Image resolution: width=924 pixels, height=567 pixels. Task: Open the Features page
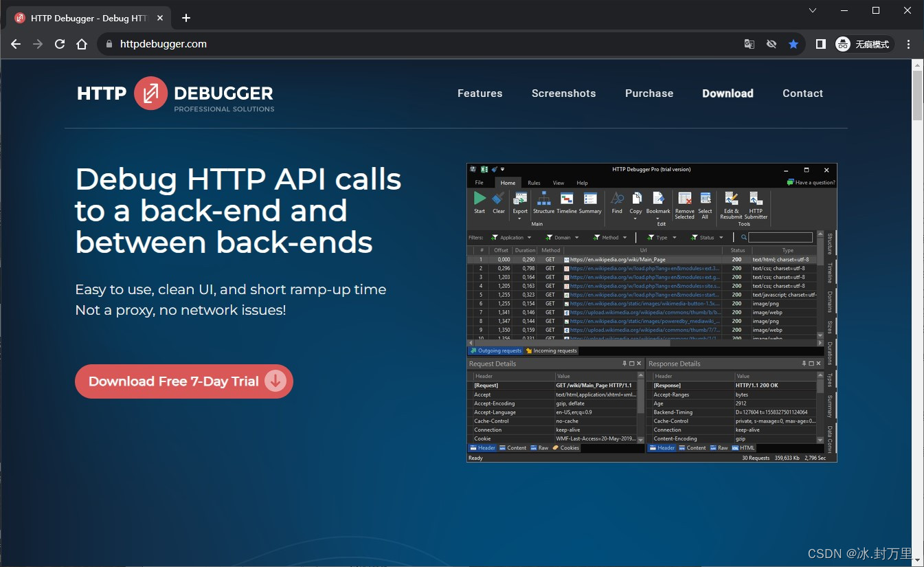point(480,93)
